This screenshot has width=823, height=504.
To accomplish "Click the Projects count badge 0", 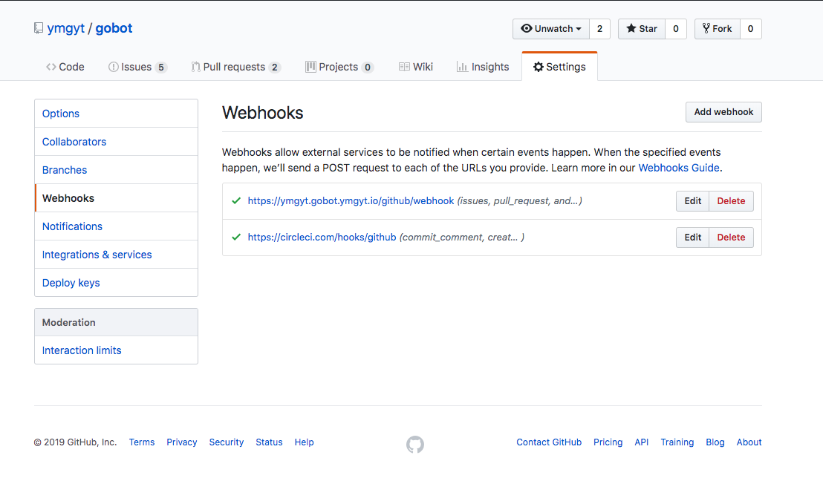I will [x=368, y=67].
